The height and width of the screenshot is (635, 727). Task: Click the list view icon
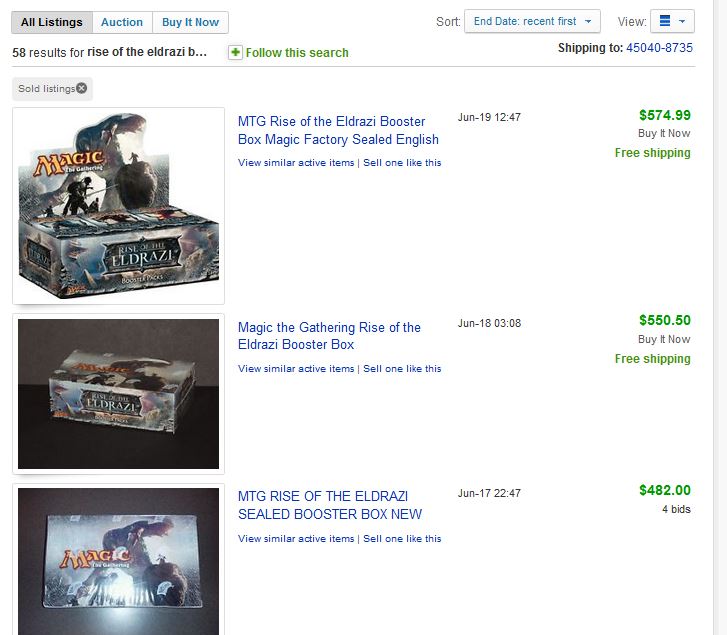[x=664, y=21]
